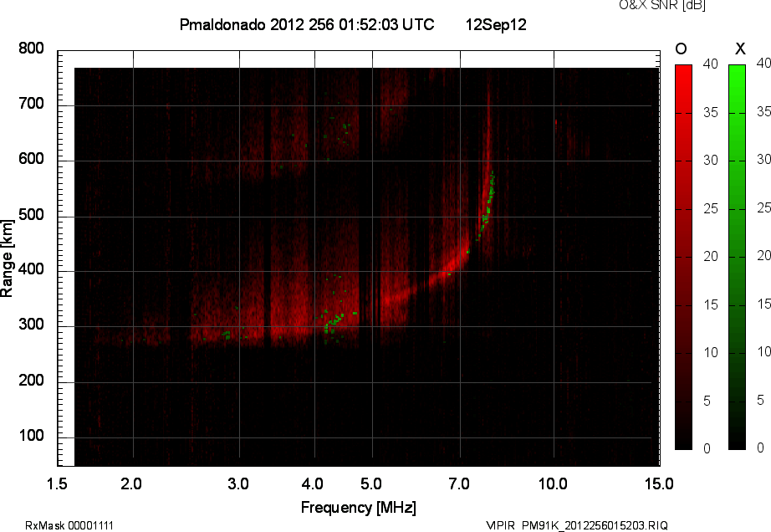
Task: Click the 4.0 frequency axis tick label
Action: point(313,483)
